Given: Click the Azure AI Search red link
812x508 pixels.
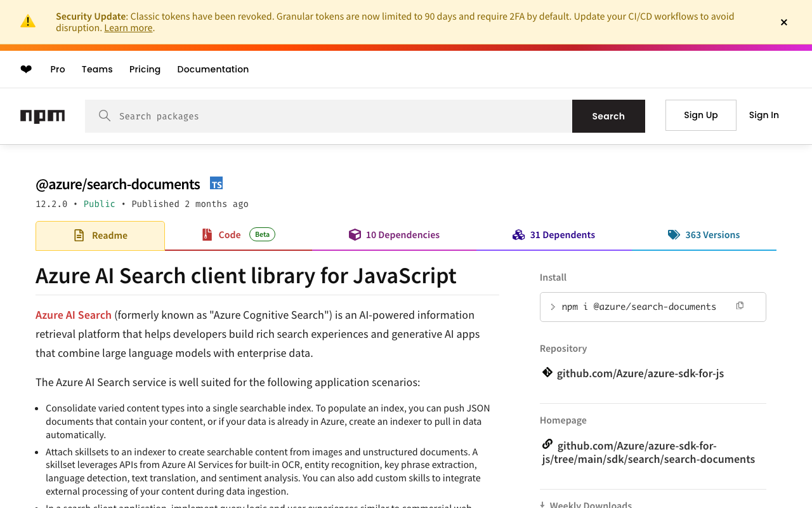Looking at the screenshot, I should coord(74,315).
